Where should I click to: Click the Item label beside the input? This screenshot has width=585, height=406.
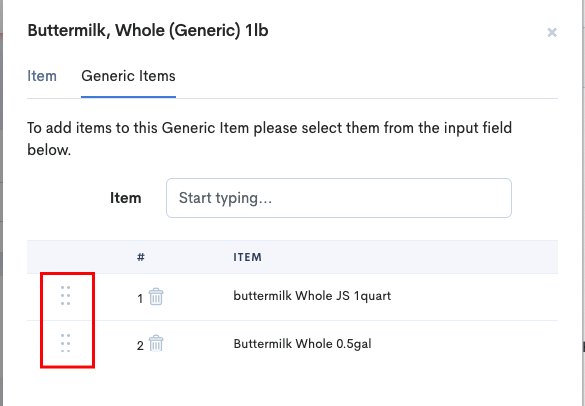[125, 198]
